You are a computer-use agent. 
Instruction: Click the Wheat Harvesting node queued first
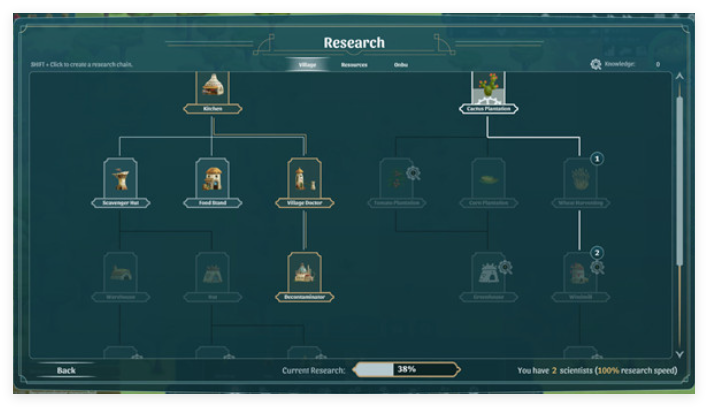(x=580, y=180)
